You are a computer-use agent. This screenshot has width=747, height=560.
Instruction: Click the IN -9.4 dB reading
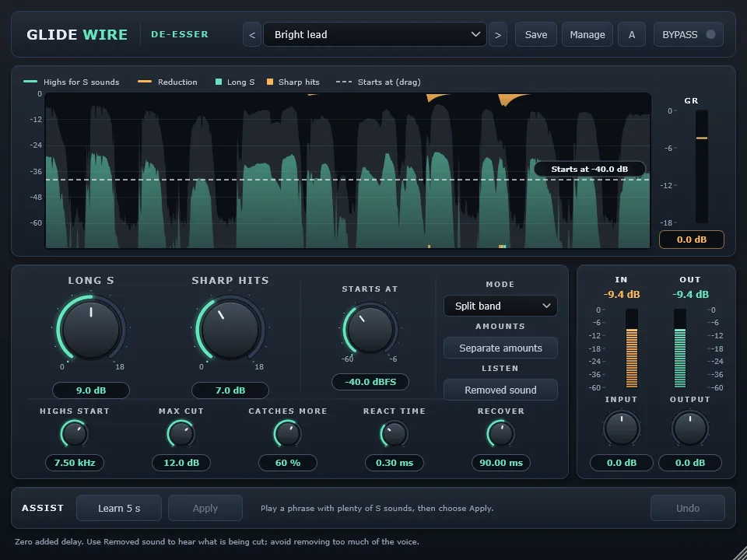pyautogui.click(x=621, y=295)
